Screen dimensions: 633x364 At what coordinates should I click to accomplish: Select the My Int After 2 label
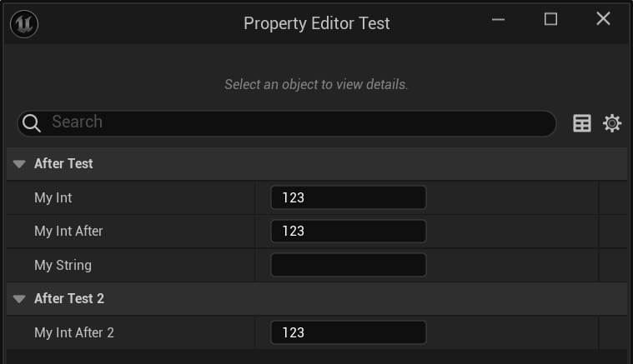coord(74,332)
